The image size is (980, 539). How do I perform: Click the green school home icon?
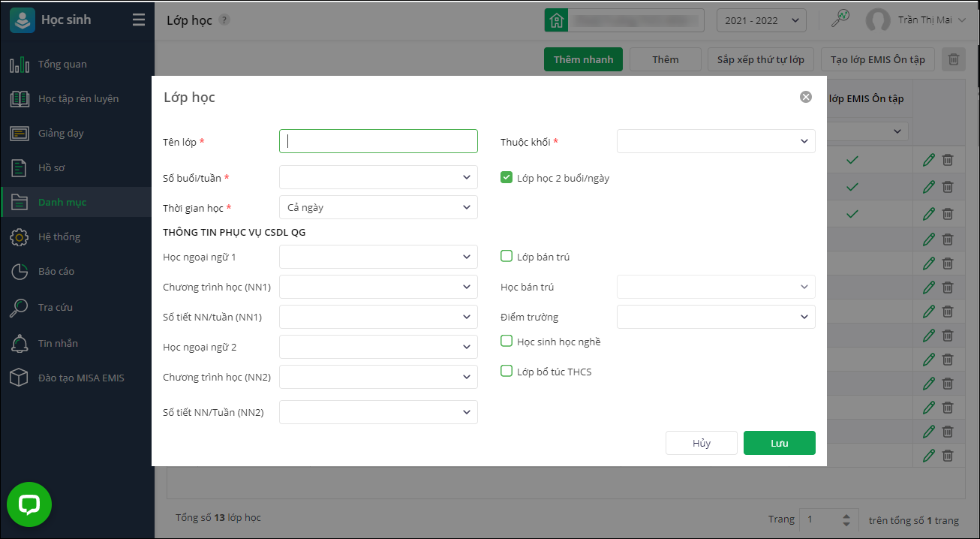pos(556,20)
